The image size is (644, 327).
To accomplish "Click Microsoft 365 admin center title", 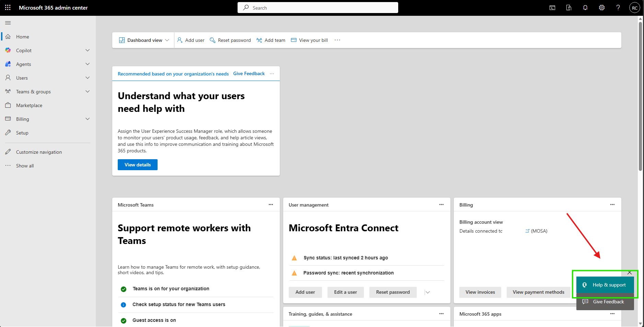I will click(x=53, y=8).
